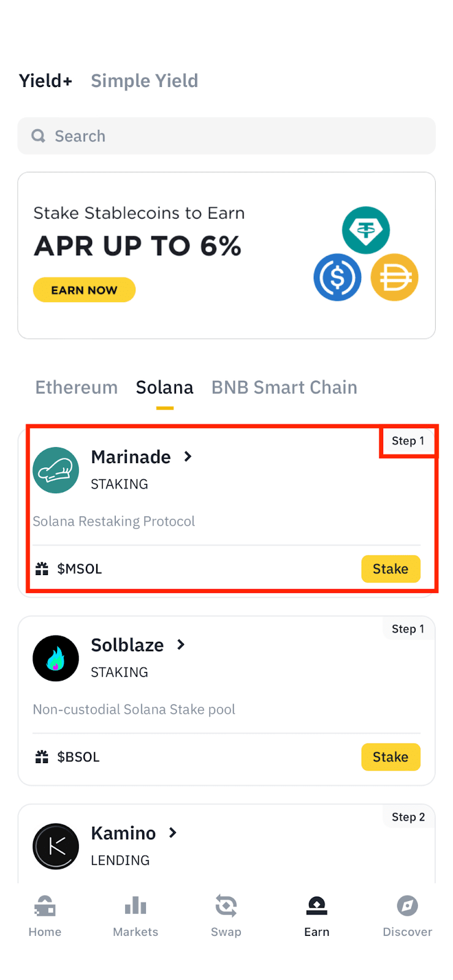Select the BNB Smart Chain tab
The width and height of the screenshot is (453, 980).
point(284,388)
